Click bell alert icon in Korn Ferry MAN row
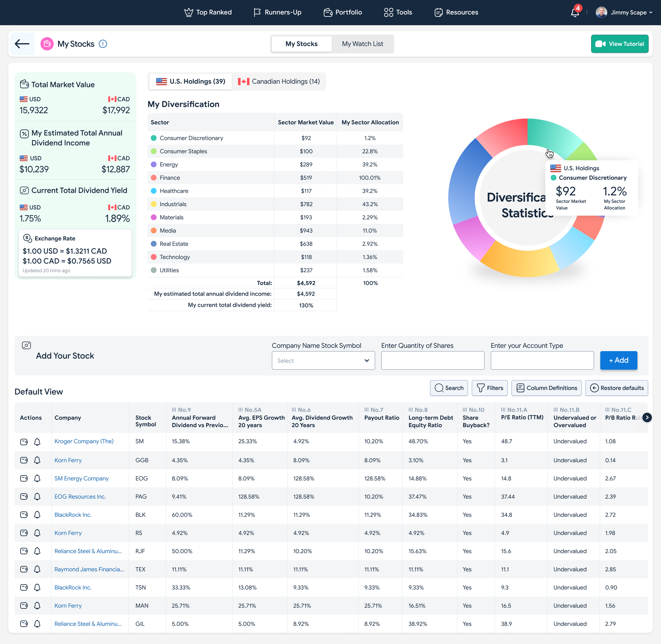Viewport: 661px width, 644px height. [x=37, y=606]
